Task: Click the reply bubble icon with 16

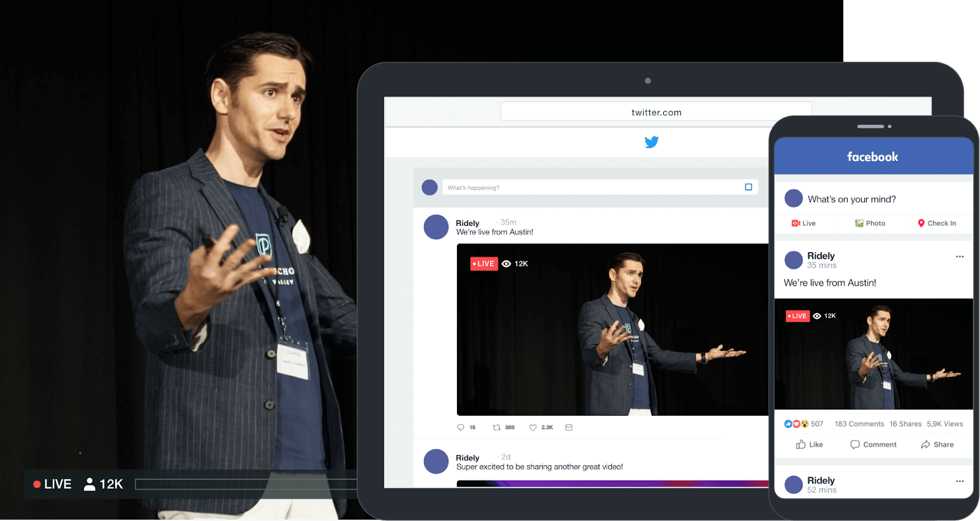Action: 461,427
